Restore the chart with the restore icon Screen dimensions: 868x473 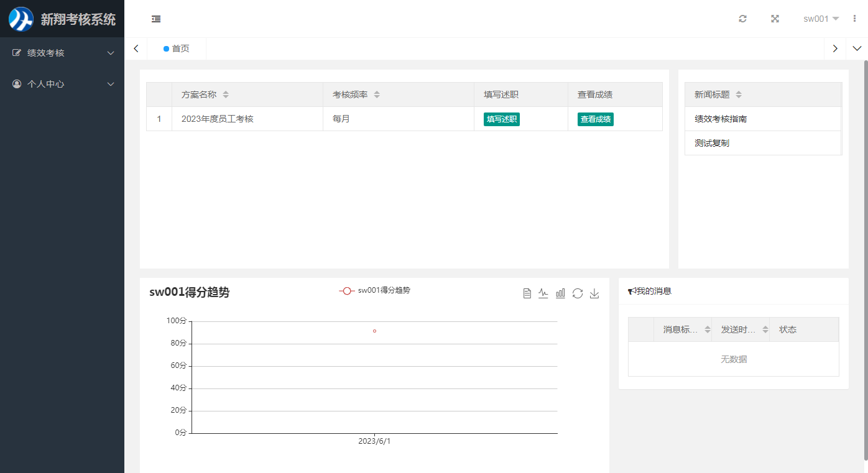578,293
